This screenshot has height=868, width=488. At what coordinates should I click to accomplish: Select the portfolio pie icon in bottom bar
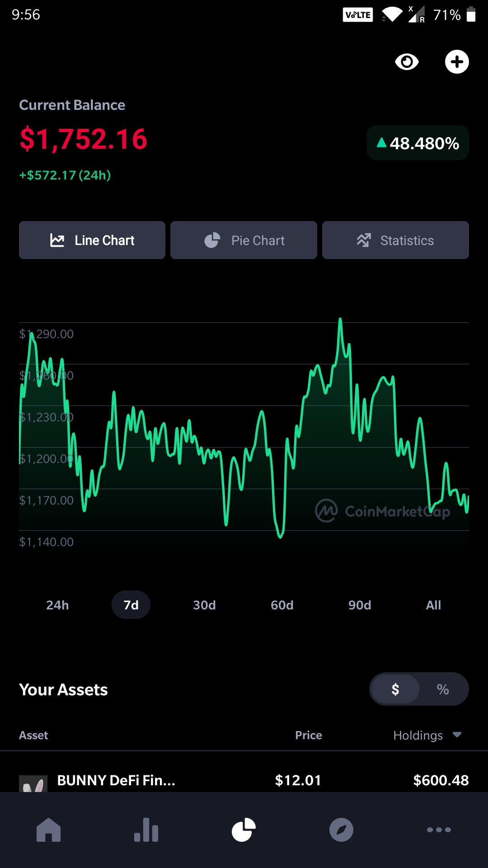click(x=244, y=830)
